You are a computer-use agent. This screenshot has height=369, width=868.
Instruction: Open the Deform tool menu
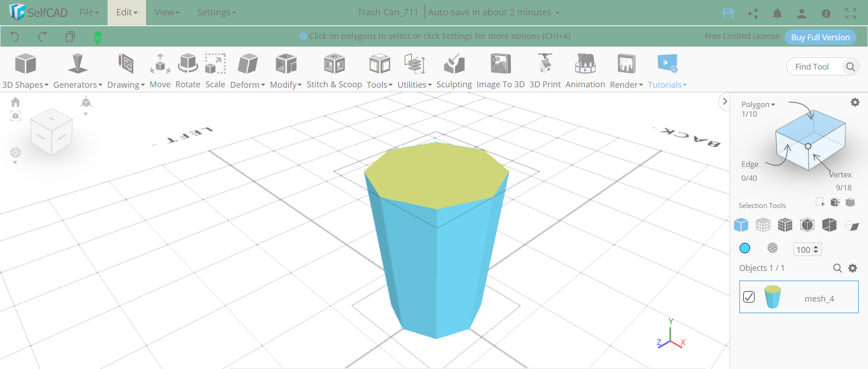point(247,71)
